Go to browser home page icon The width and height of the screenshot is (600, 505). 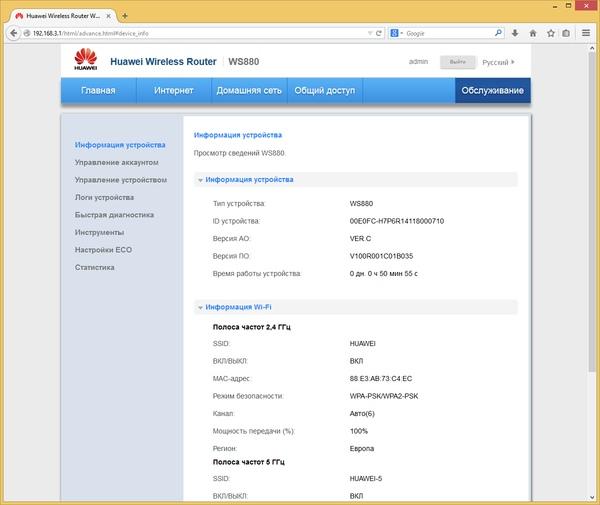pos(533,33)
